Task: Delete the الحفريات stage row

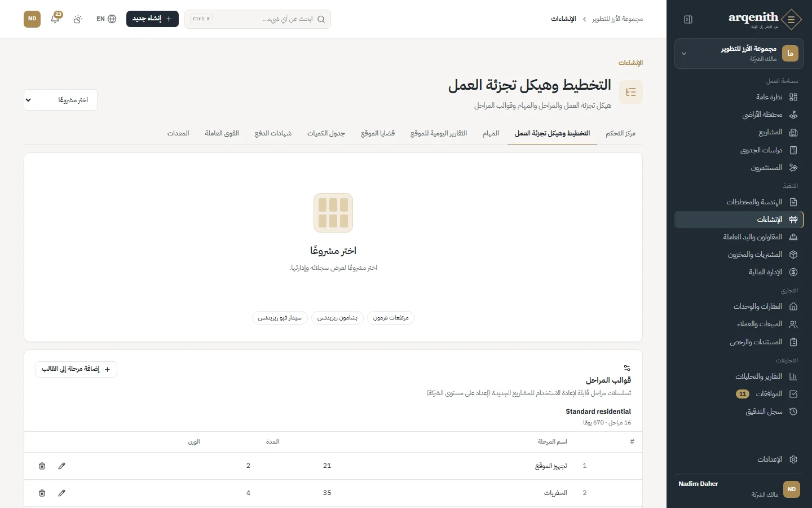Action: pos(42,493)
